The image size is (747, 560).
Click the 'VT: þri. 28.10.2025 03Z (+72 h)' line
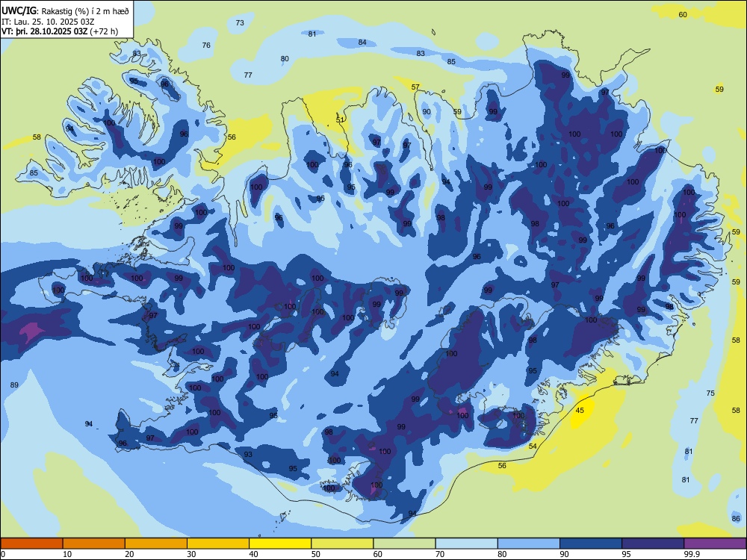tap(60, 31)
